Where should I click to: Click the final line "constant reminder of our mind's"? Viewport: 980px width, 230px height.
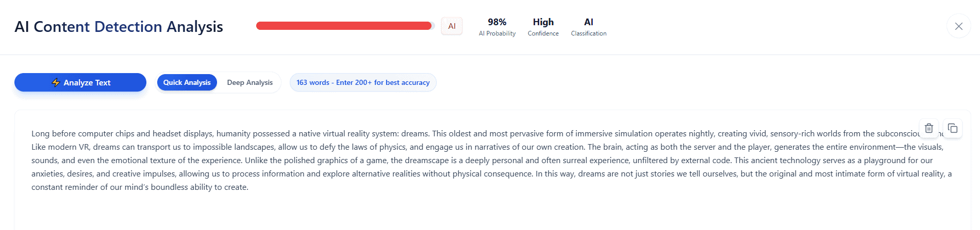(x=140, y=187)
